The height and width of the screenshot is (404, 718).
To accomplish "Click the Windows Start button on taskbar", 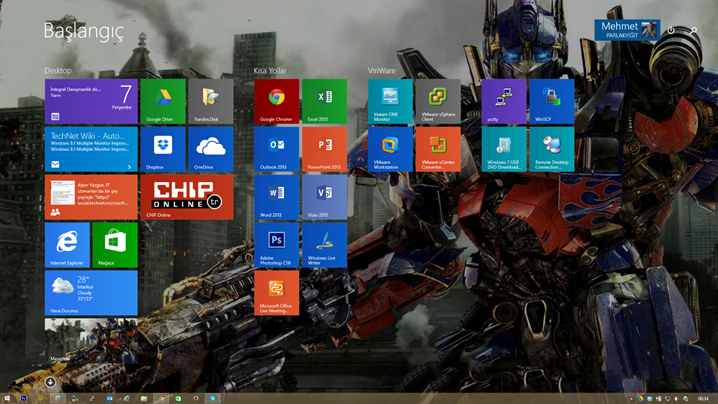I will [7, 399].
